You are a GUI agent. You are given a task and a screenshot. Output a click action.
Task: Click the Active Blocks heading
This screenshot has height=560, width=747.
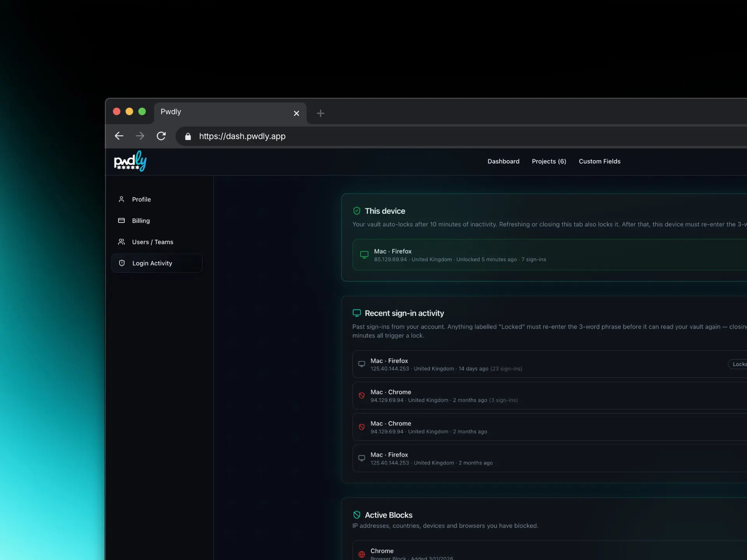(389, 515)
